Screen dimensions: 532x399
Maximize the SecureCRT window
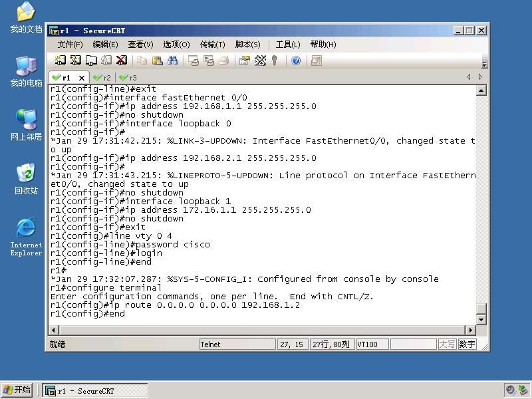click(469, 31)
